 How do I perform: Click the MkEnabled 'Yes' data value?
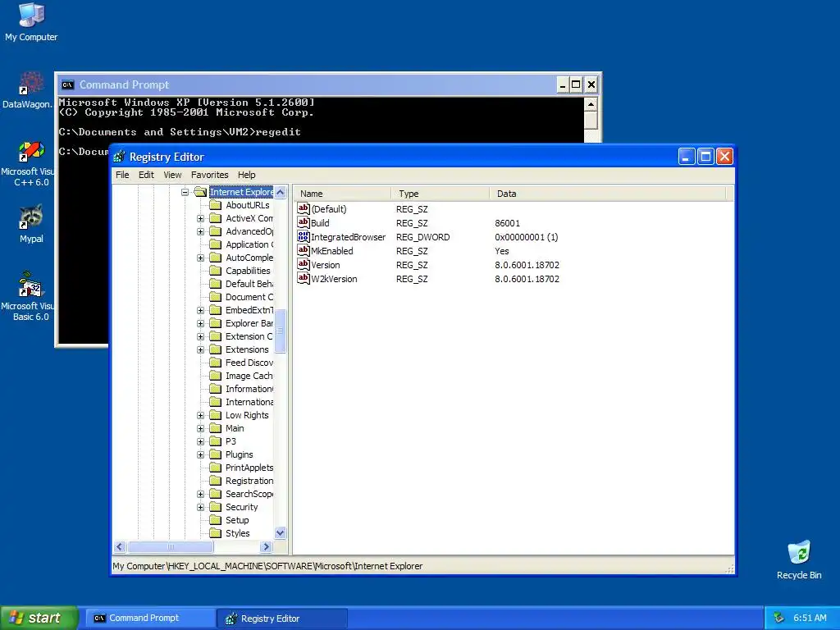point(501,251)
